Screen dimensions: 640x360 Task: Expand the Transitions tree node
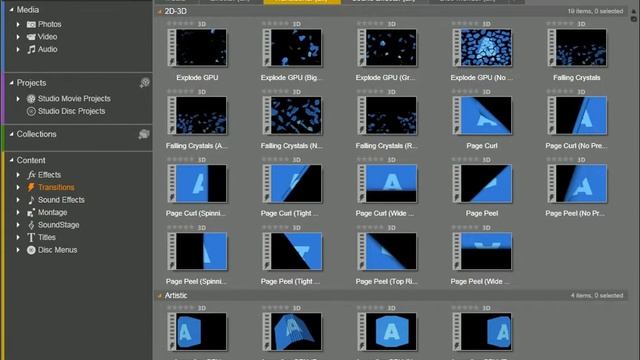point(18,187)
